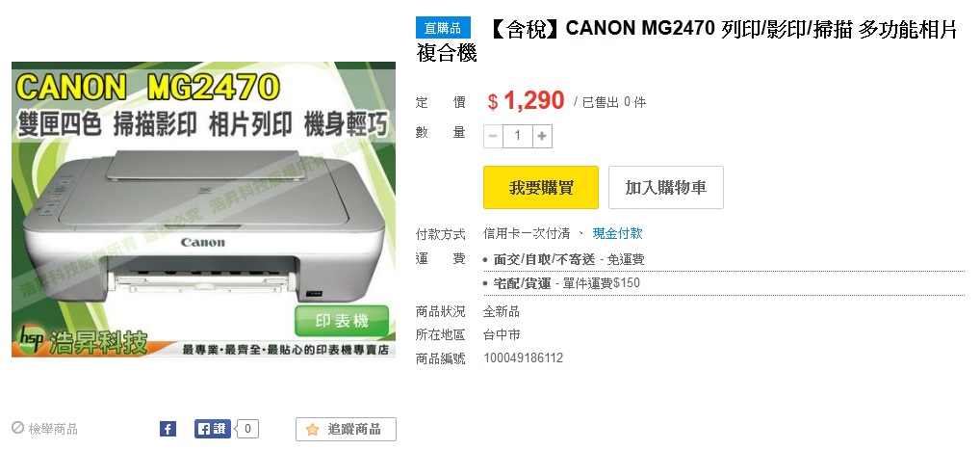Viewport: 980px width, 450px height.
Task: Click the Facebook like count bubble
Action: (247, 429)
